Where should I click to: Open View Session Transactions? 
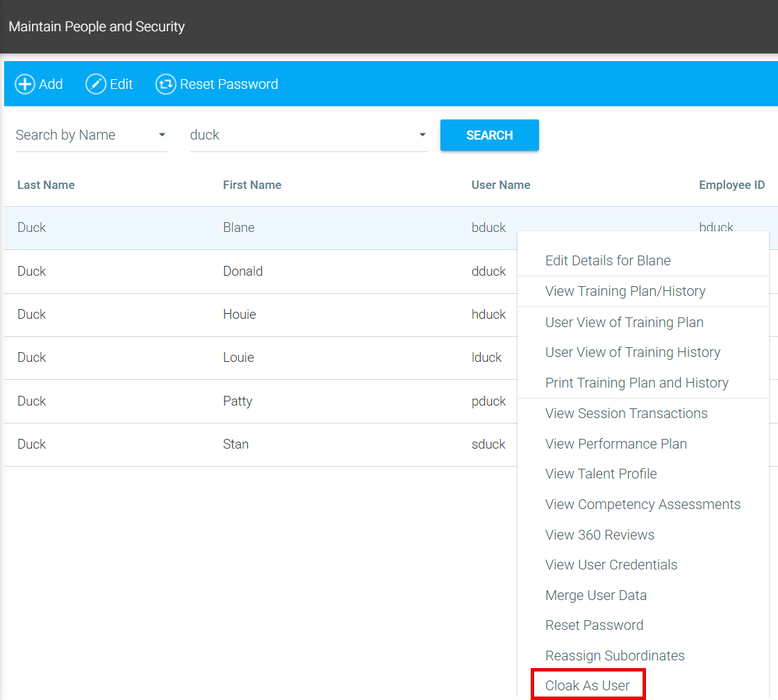[626, 414]
